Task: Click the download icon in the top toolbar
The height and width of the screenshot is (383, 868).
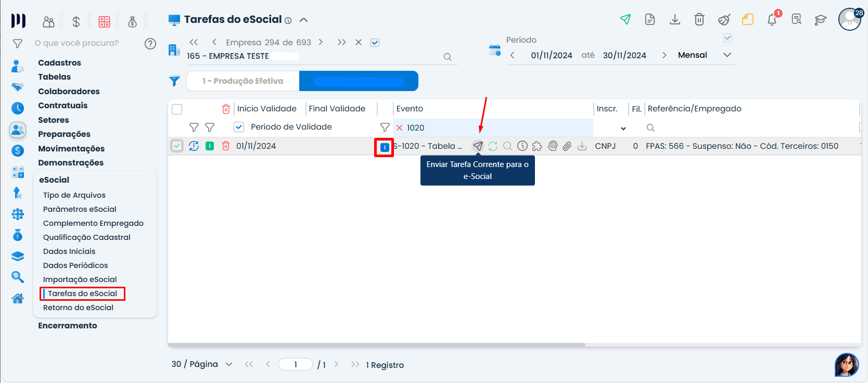Action: click(675, 20)
